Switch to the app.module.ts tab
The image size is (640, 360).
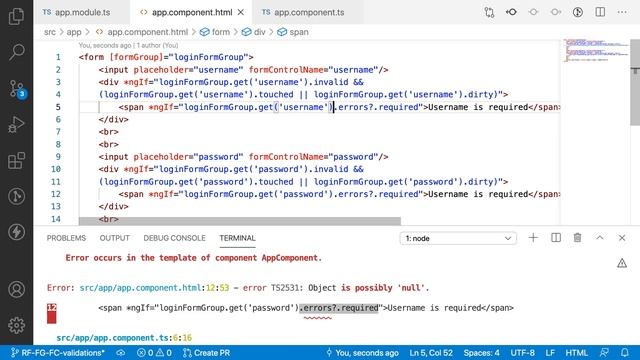tap(77, 12)
